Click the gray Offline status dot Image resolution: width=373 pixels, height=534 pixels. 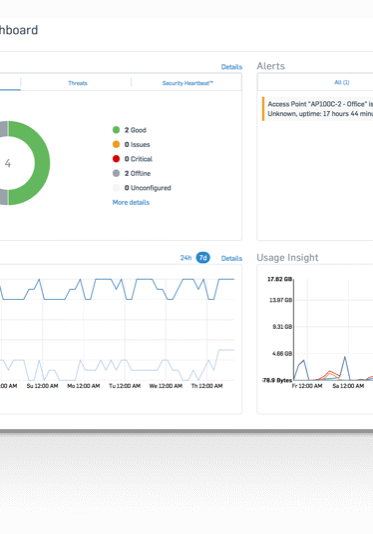click(116, 173)
